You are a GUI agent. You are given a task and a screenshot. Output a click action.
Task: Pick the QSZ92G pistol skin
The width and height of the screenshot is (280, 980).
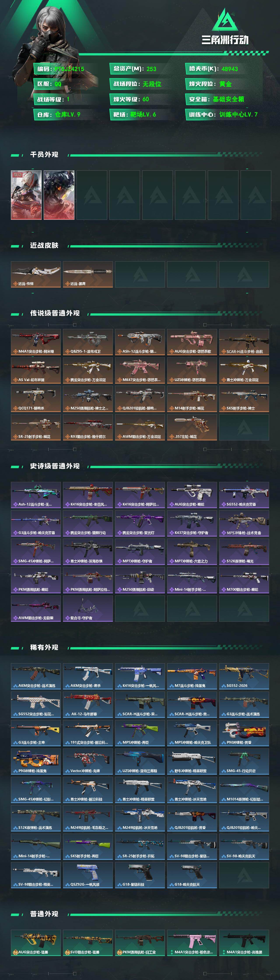tap(88, 875)
